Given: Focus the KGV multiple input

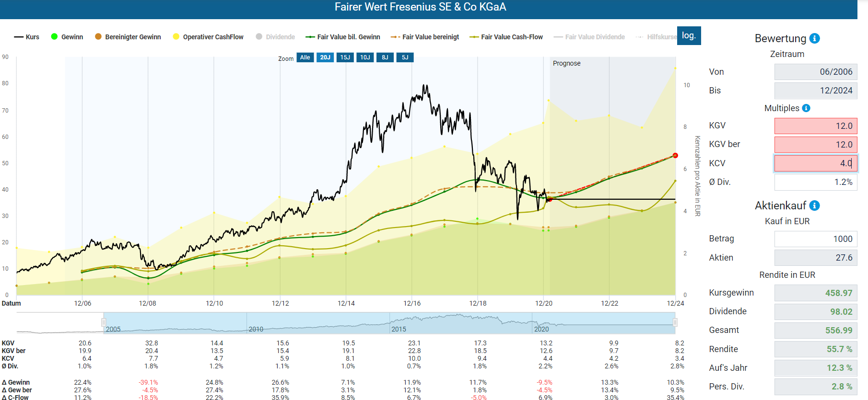Looking at the screenshot, I should click(x=816, y=126).
